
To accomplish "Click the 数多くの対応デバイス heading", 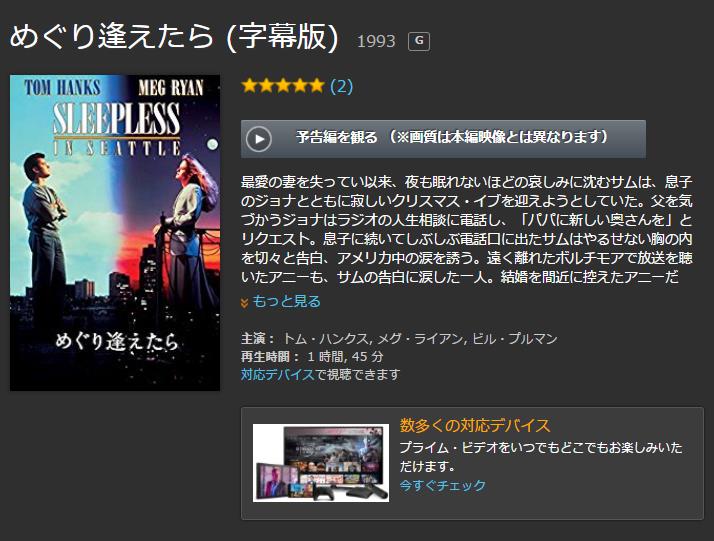I will point(475,425).
